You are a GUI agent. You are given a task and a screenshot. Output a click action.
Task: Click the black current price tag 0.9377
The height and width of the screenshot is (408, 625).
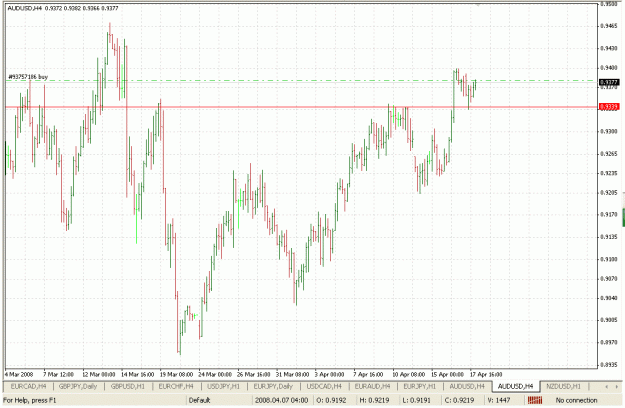pyautogui.click(x=609, y=82)
